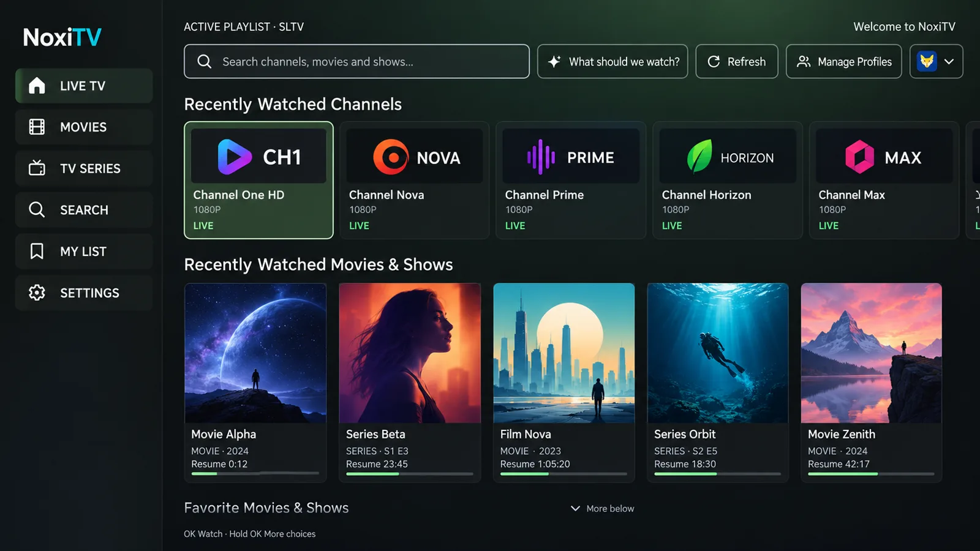Viewport: 980px width, 551px height.
Task: Click the NoxiTV logo
Action: pyautogui.click(x=62, y=37)
